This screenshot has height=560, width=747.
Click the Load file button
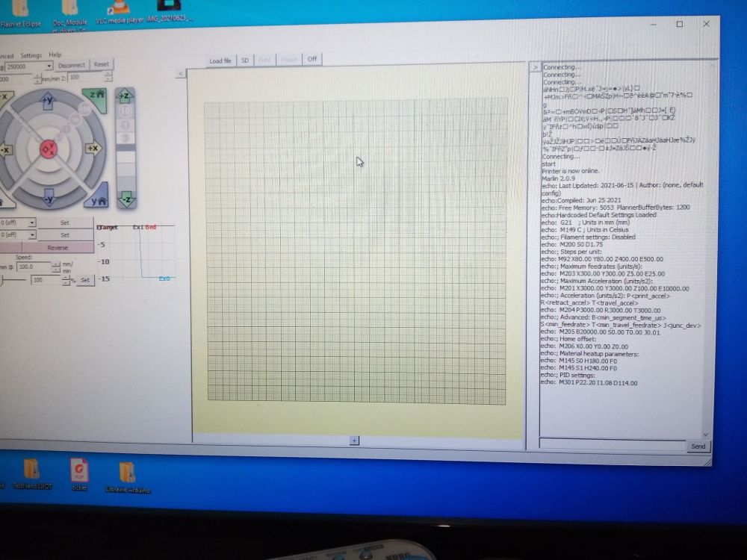point(220,60)
